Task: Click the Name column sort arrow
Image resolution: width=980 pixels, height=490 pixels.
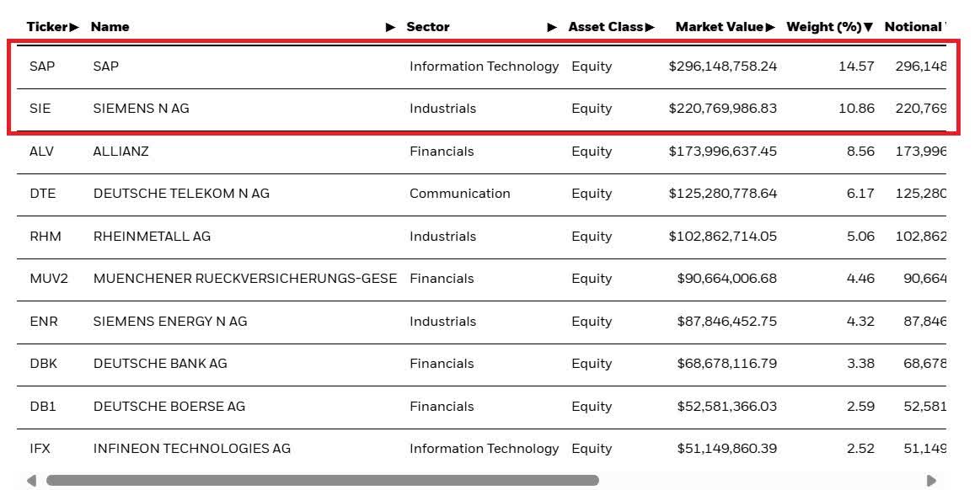Action: pos(390,27)
